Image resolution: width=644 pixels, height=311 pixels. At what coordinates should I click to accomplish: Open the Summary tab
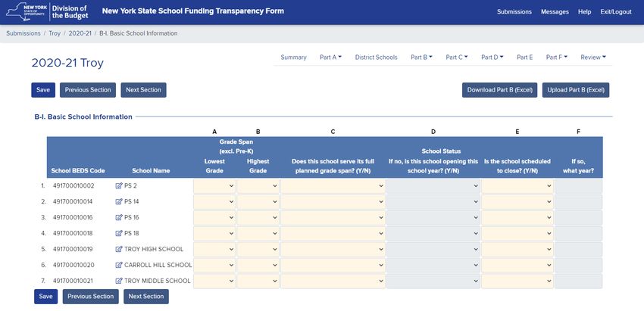(x=293, y=58)
